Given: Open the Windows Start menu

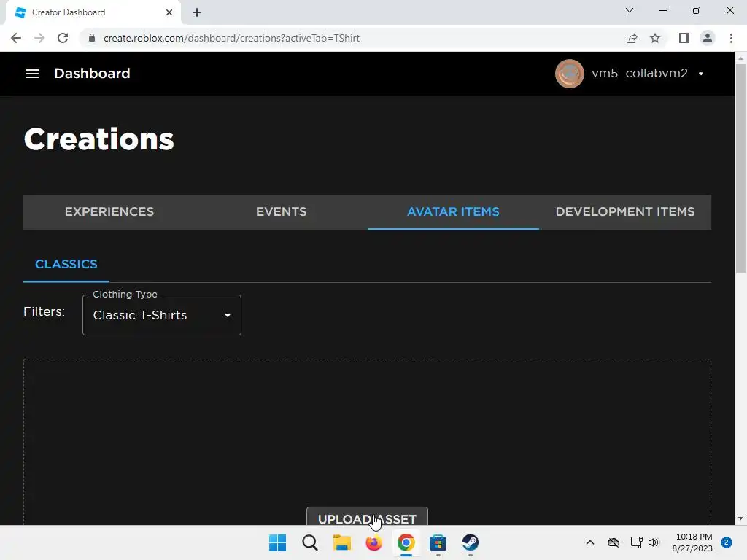Looking at the screenshot, I should coord(278,542).
